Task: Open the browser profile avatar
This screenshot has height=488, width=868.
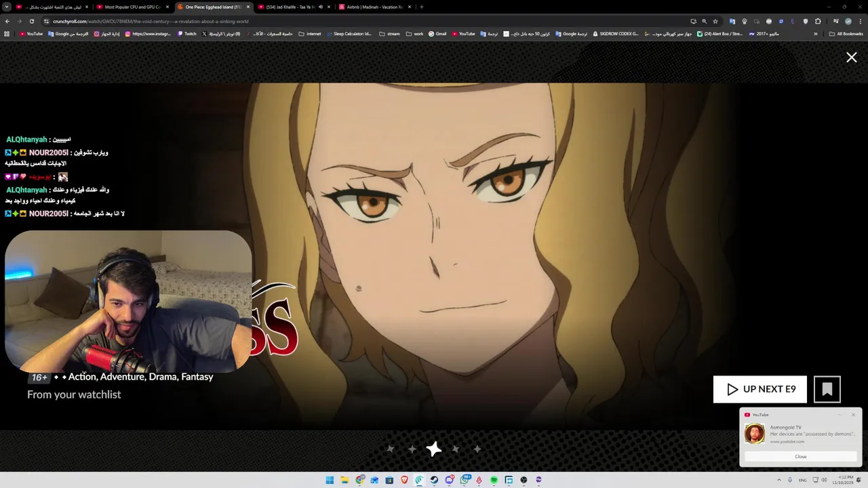Action: 848,21
